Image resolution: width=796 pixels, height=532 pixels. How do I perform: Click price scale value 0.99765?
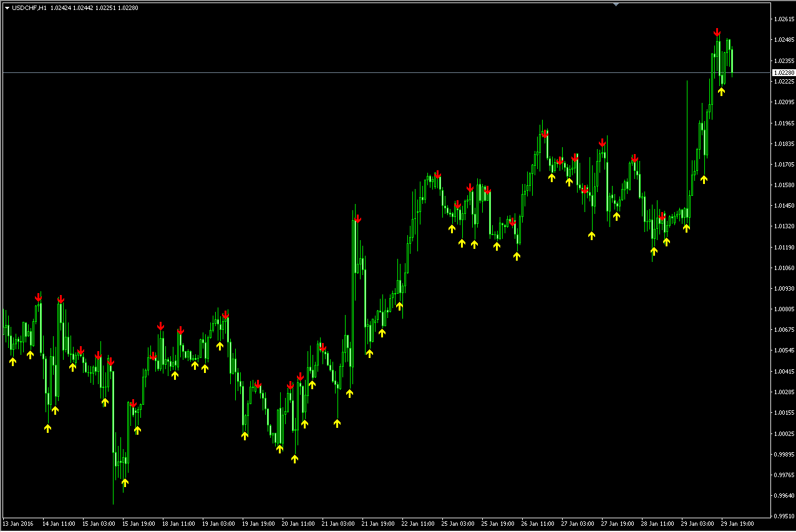pyautogui.click(x=784, y=475)
